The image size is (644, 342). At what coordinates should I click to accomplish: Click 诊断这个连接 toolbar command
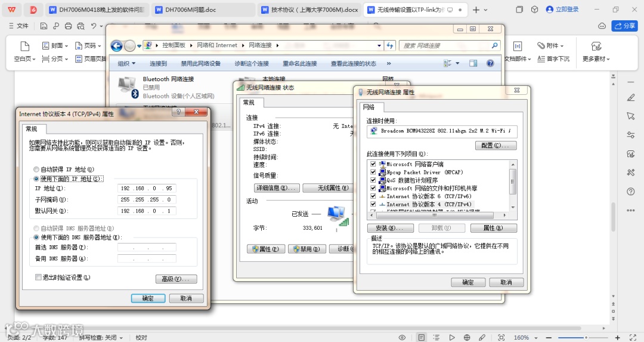[x=252, y=63]
